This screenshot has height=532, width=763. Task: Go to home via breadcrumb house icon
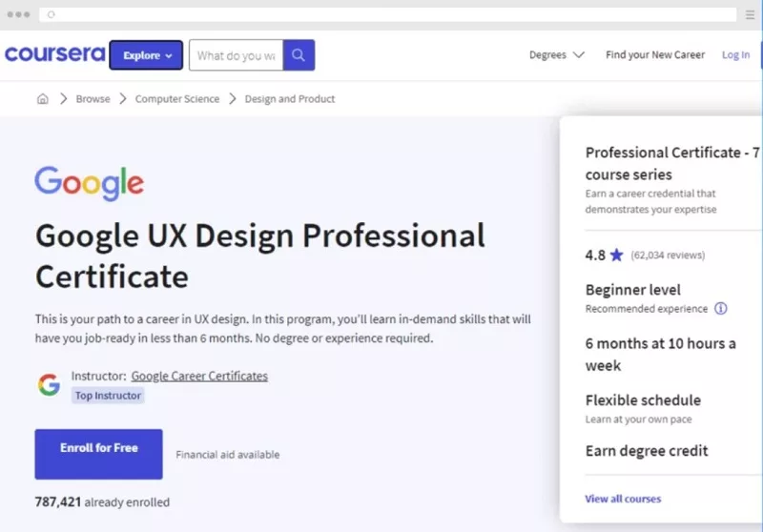point(43,99)
